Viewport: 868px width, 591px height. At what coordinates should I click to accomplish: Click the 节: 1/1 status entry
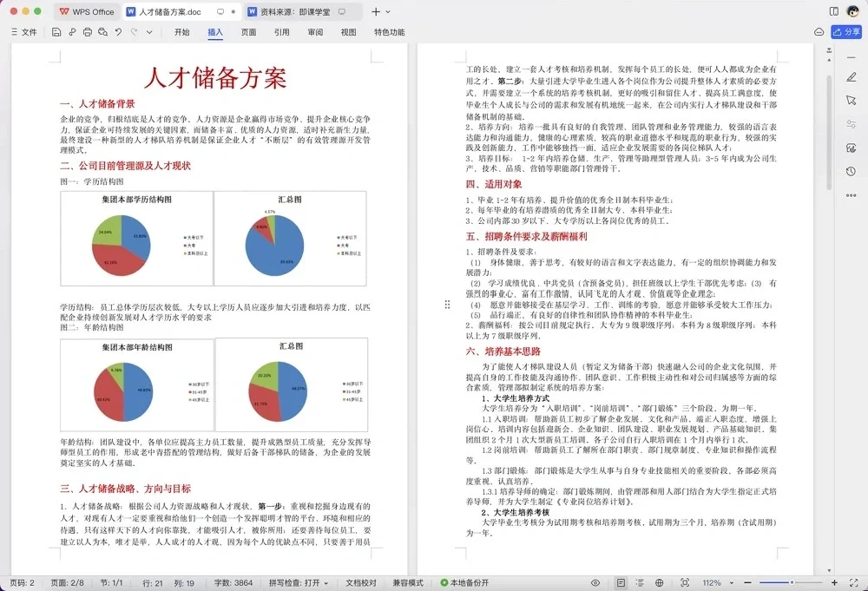click(111, 582)
